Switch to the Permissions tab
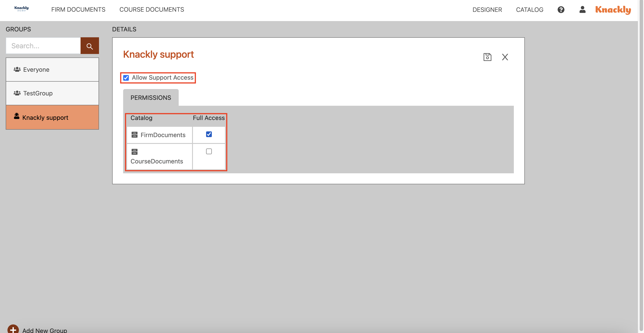Screen dimensions: 644x333 (151, 98)
